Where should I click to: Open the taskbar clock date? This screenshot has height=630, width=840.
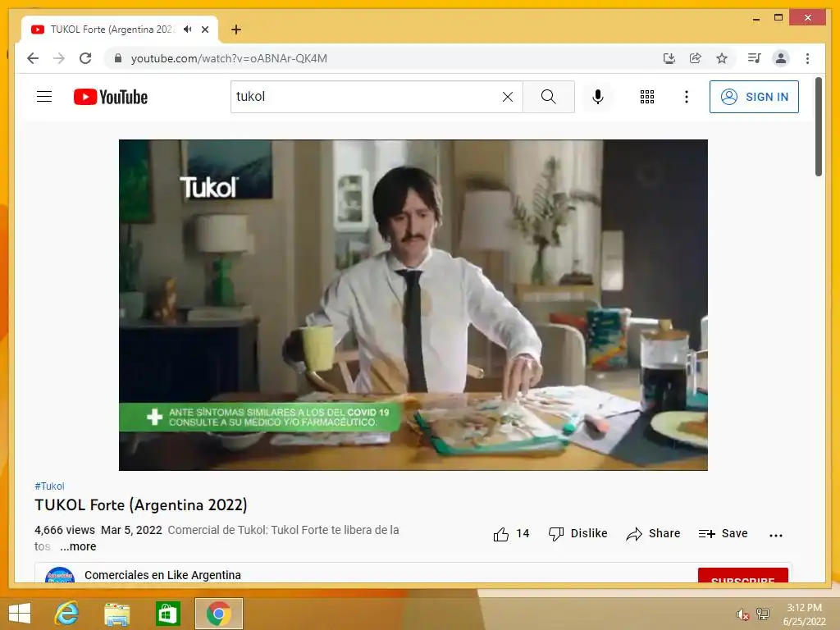804,614
